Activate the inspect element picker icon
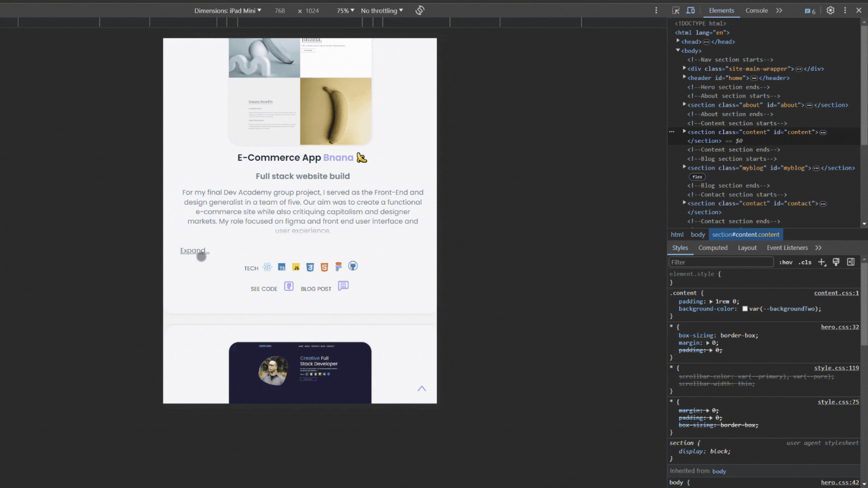This screenshot has width=868, height=488. (675, 10)
